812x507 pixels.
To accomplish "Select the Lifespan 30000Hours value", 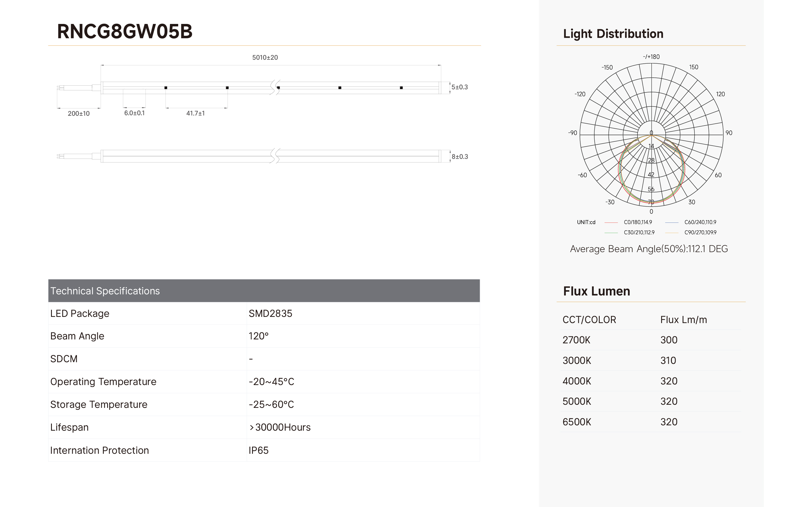I will (280, 428).
